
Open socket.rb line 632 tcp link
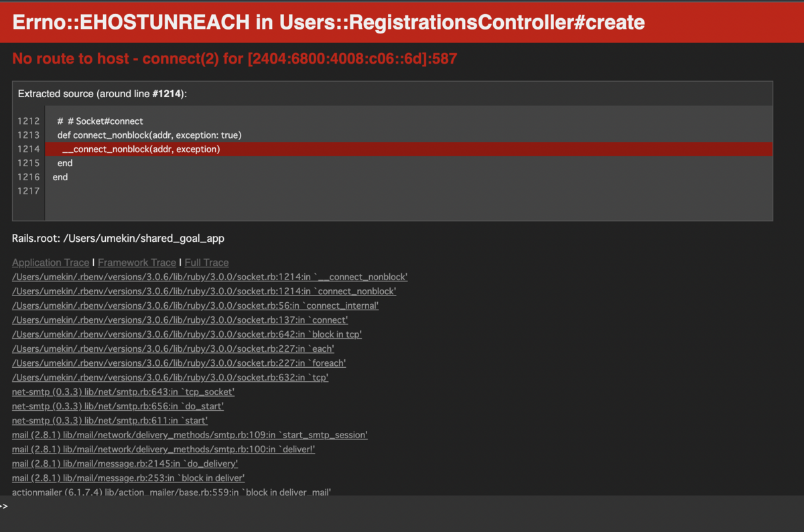tap(170, 377)
